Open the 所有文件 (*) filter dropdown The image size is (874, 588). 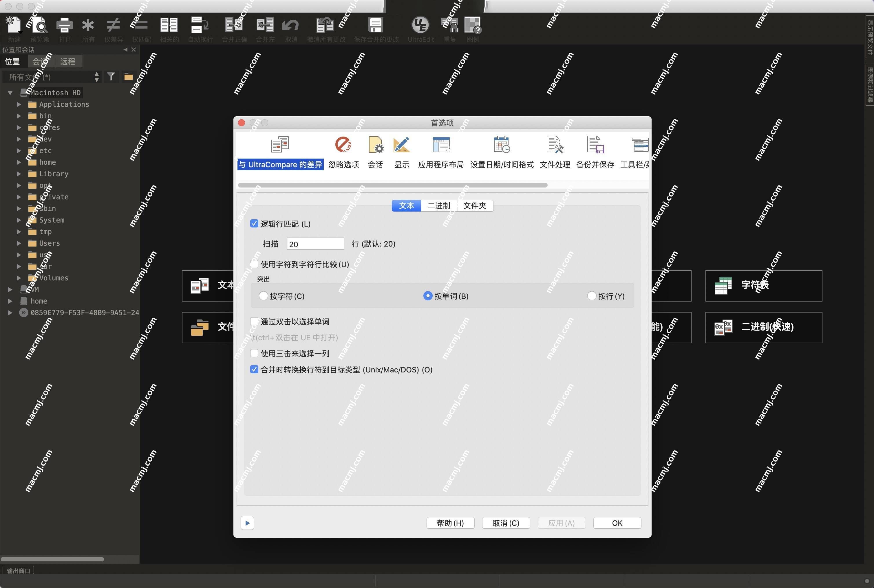point(52,77)
